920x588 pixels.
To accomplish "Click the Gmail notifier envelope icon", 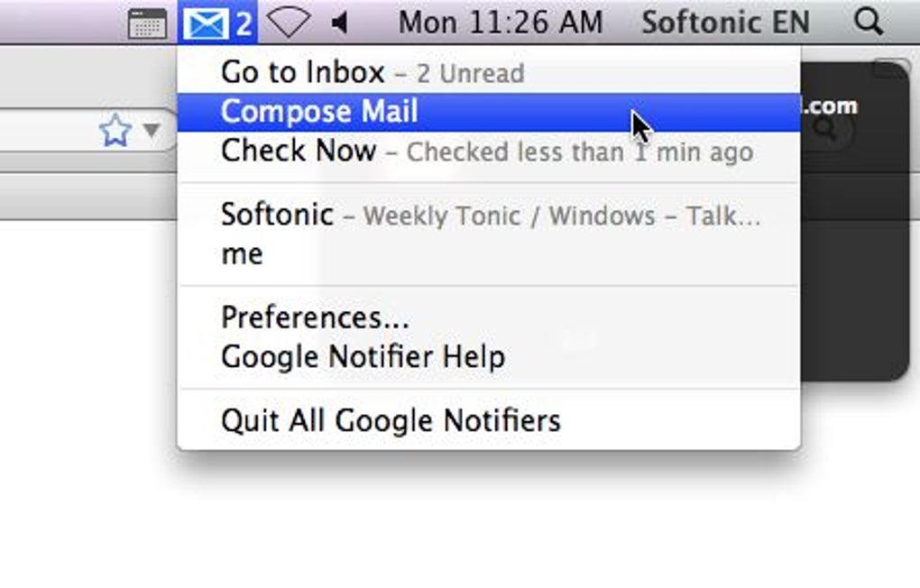I will (205, 23).
